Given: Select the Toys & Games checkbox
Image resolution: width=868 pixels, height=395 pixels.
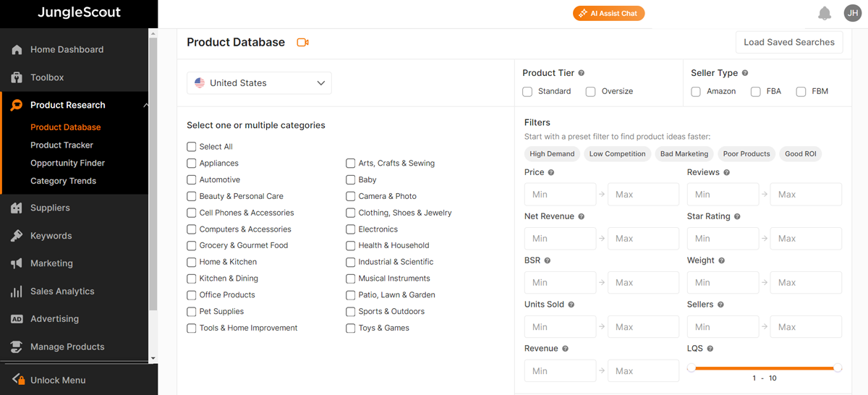Looking at the screenshot, I should tap(351, 328).
